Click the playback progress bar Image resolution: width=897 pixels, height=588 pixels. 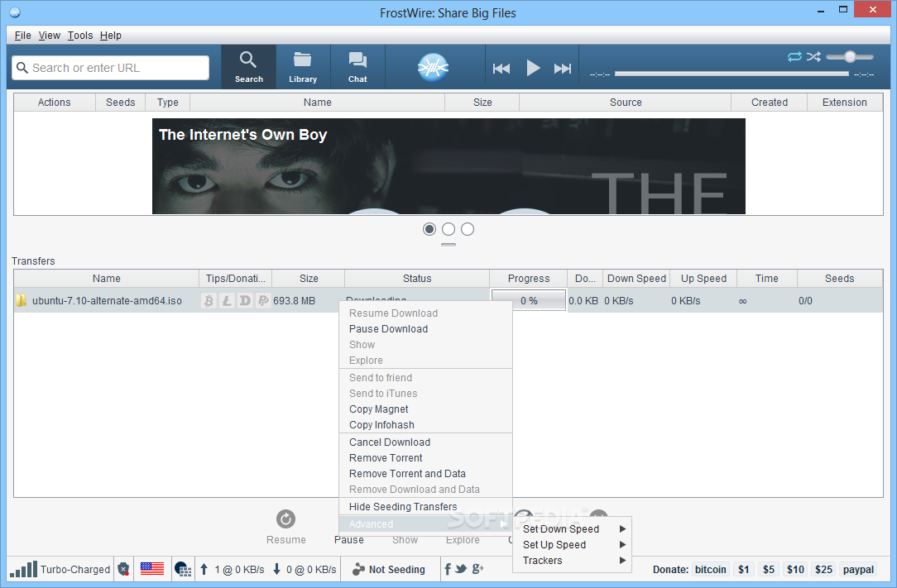point(732,74)
